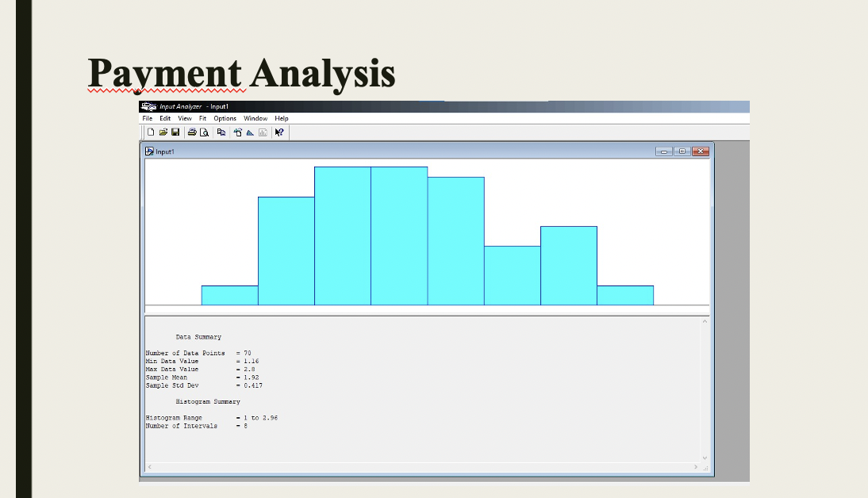Open the Edit menu

tap(165, 118)
